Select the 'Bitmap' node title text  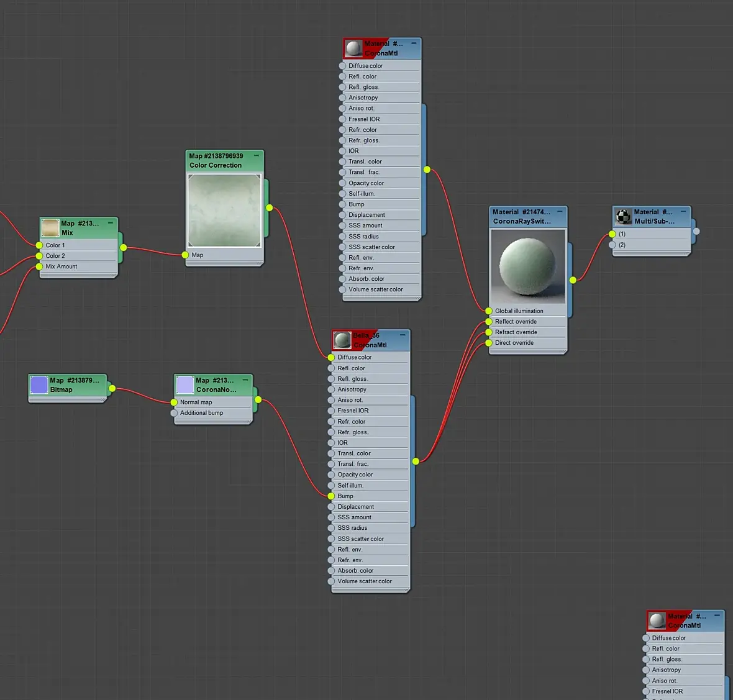coord(61,389)
